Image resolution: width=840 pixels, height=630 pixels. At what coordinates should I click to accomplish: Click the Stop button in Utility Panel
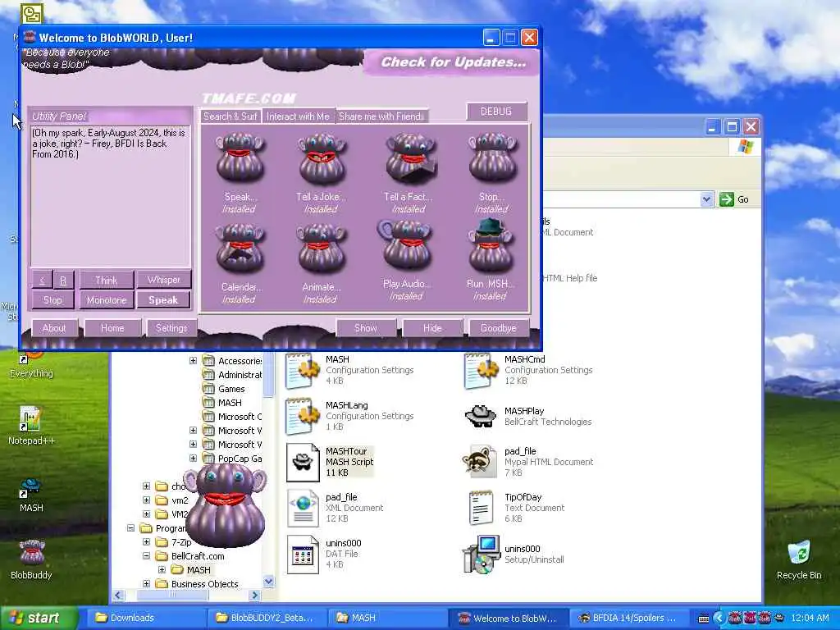click(x=52, y=300)
